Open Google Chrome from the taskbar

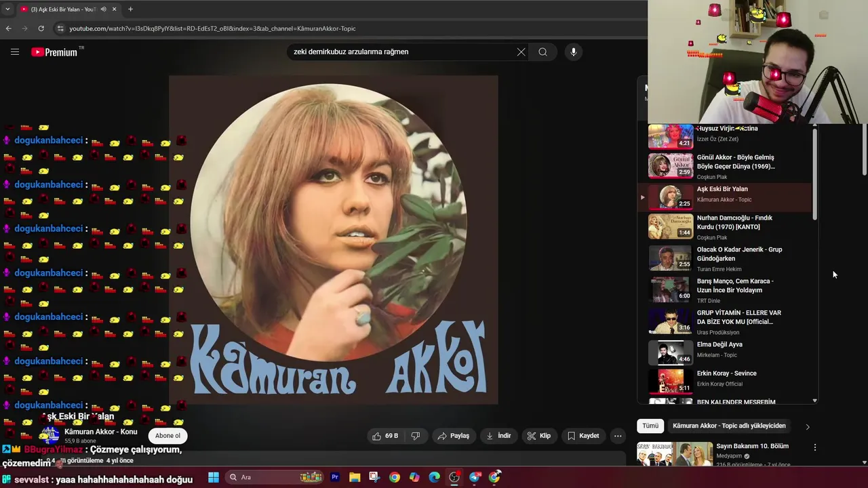tap(394, 477)
